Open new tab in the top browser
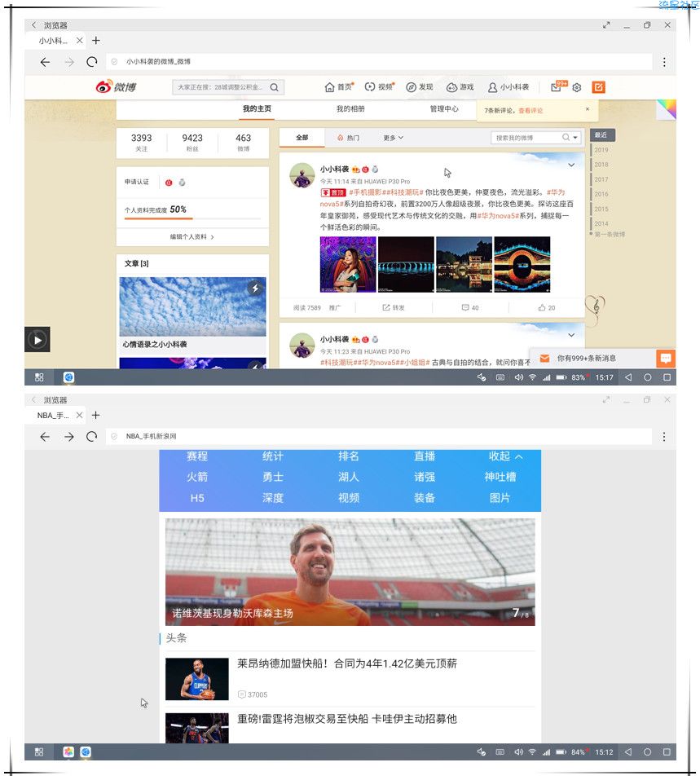 (x=96, y=40)
